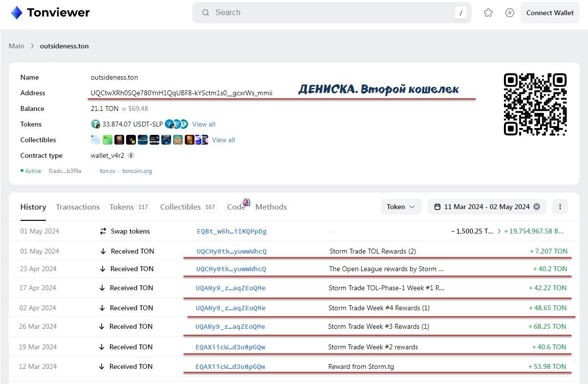588x384 pixels.
Task: Click the Active status label
Action: pyautogui.click(x=33, y=171)
